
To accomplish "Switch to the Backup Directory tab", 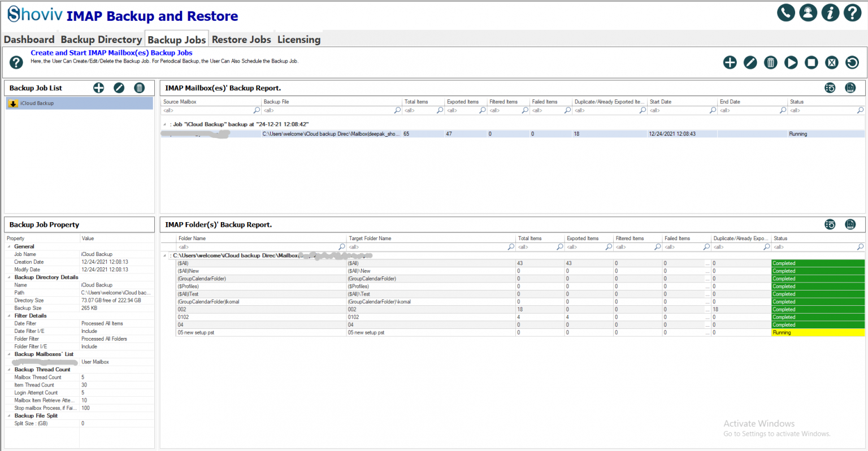I will click(x=101, y=40).
